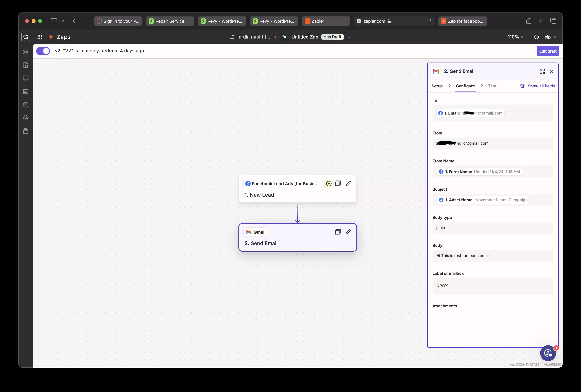581x392 pixels.
Task: Open the 110% zoom level dropdown
Action: [x=516, y=37]
